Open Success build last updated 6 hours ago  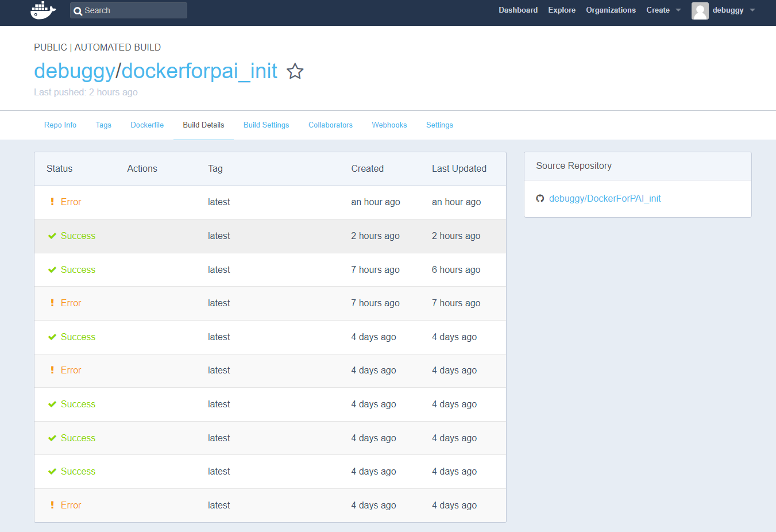pyautogui.click(x=78, y=269)
